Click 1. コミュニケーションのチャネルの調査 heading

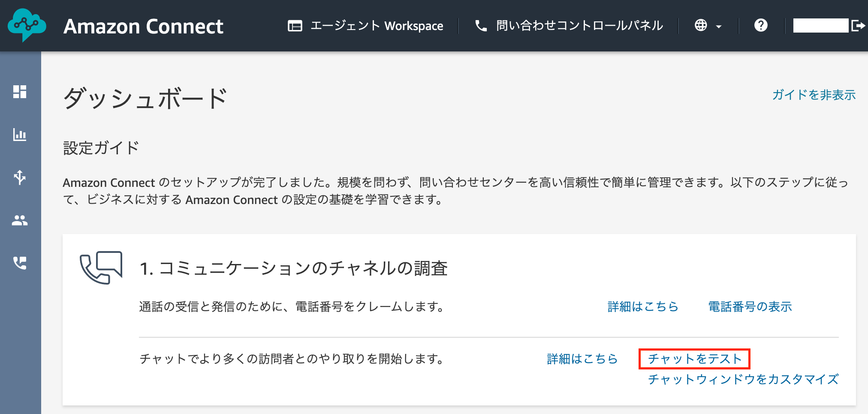294,269
